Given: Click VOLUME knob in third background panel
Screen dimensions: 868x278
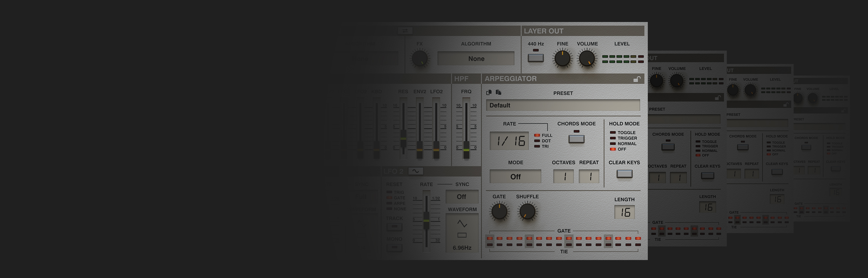Looking at the screenshot, I should [x=750, y=90].
